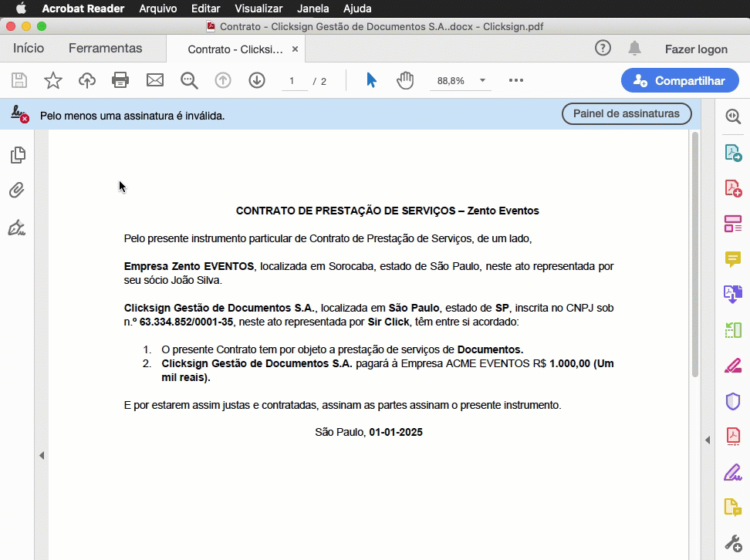The image size is (750, 560).
Task: Click the 'Pelo menos uma assinatura é inválida' message
Action: click(132, 116)
